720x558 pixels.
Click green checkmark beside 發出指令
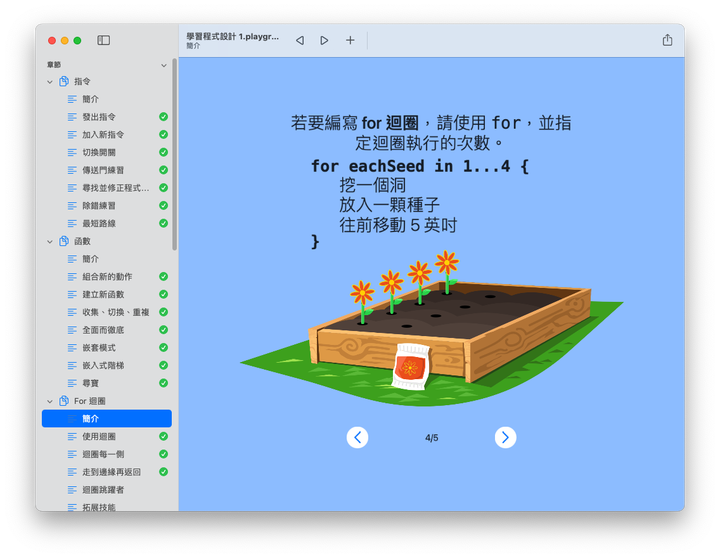pos(163,117)
